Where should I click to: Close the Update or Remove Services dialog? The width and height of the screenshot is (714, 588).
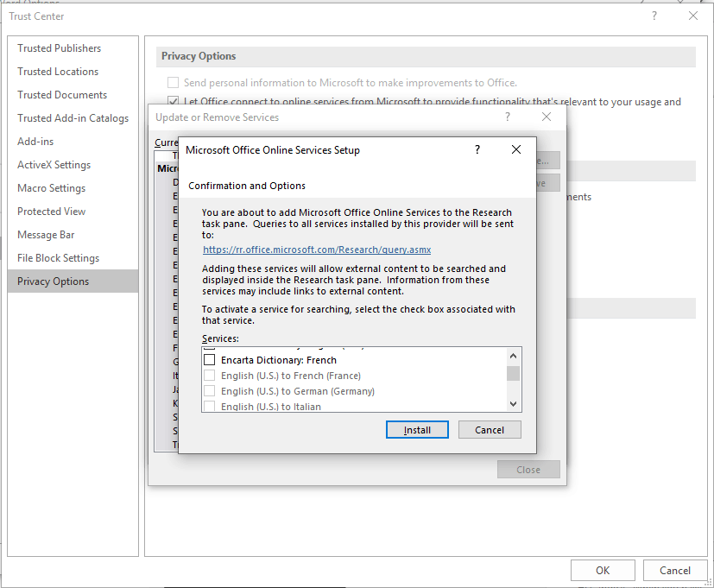[x=547, y=117]
